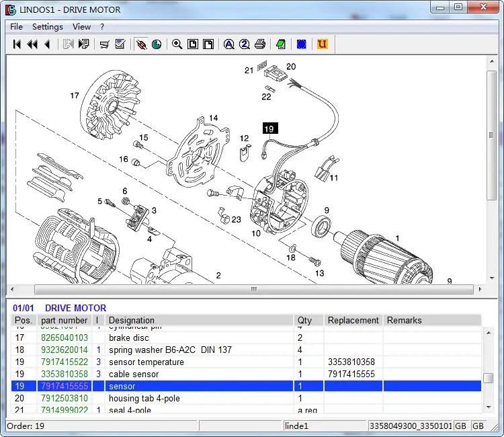The height and width of the screenshot is (437, 504).
Task: Click parts list scroll up arrow
Action: (x=489, y=333)
